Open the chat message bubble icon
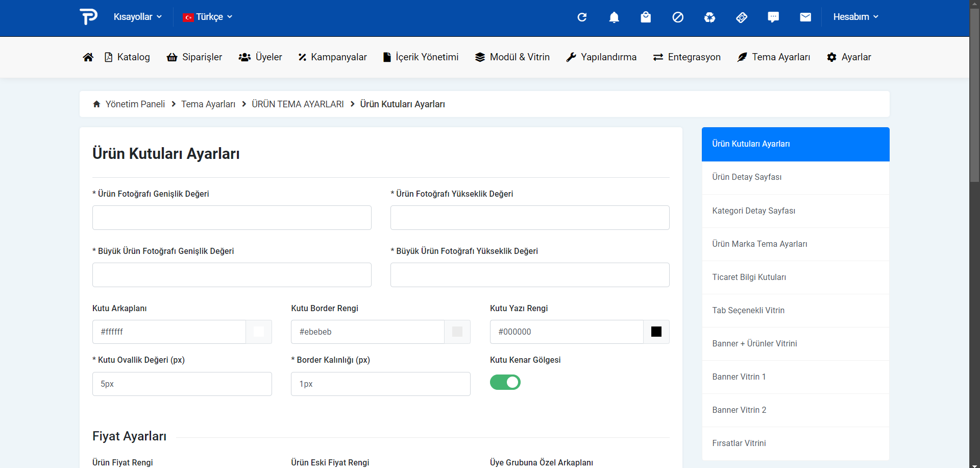 tap(773, 17)
